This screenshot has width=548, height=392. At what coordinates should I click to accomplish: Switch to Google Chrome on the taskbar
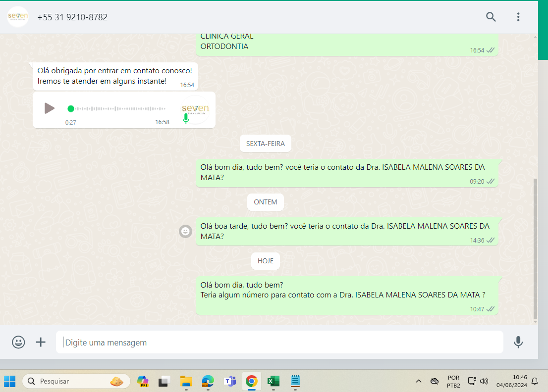pos(252,381)
